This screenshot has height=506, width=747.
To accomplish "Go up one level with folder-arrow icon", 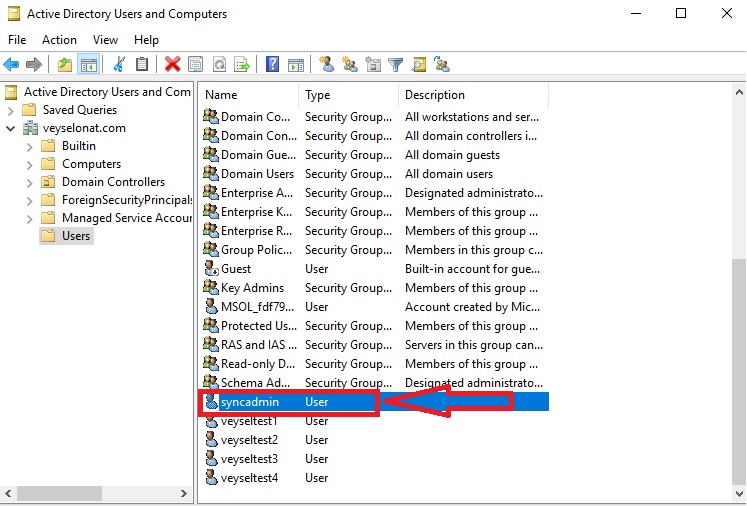I will [x=65, y=64].
